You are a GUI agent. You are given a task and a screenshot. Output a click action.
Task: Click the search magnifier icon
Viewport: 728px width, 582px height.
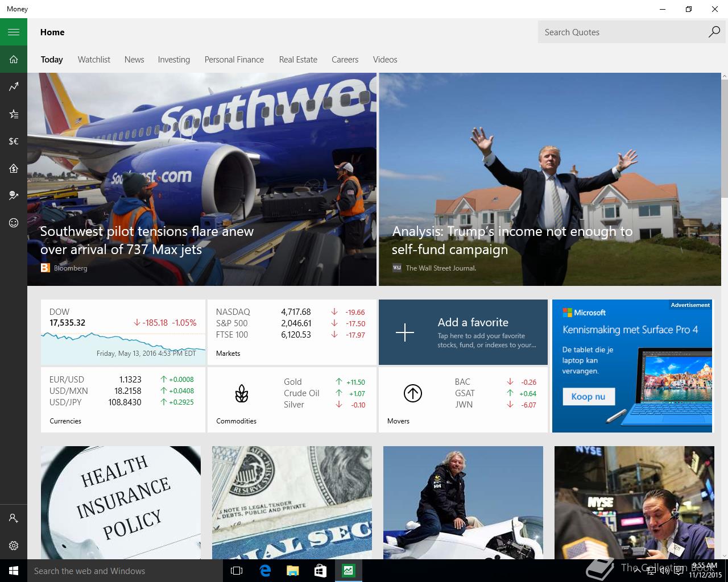[714, 32]
